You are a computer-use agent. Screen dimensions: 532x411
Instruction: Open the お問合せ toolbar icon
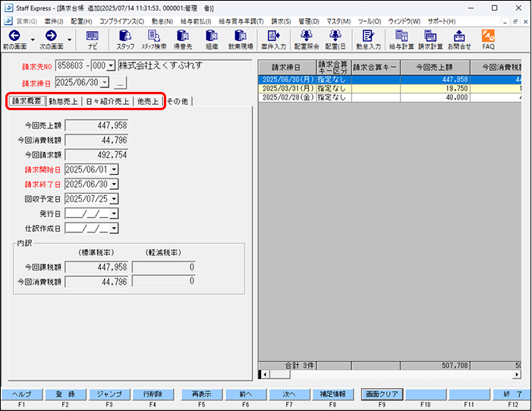[459, 40]
